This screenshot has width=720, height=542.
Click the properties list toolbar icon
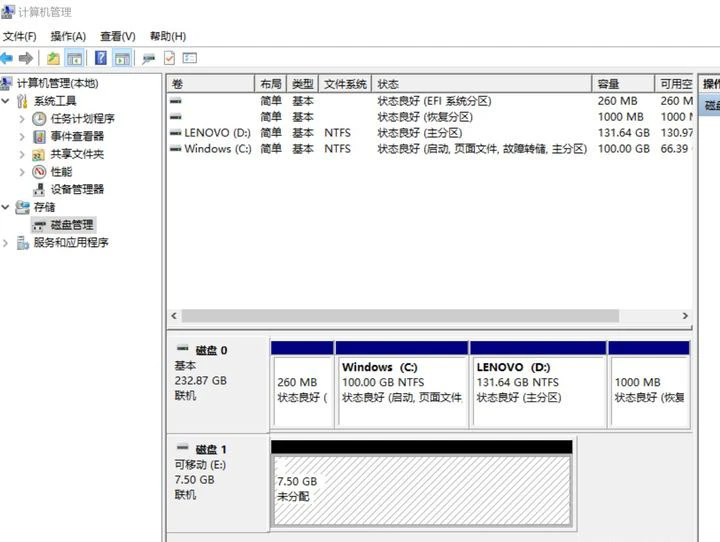(x=190, y=58)
